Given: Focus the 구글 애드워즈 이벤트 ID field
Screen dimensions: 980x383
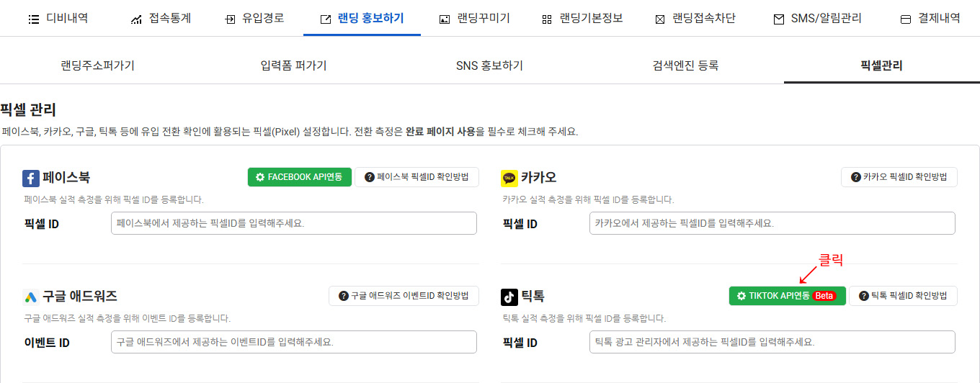Looking at the screenshot, I should coord(294,342).
